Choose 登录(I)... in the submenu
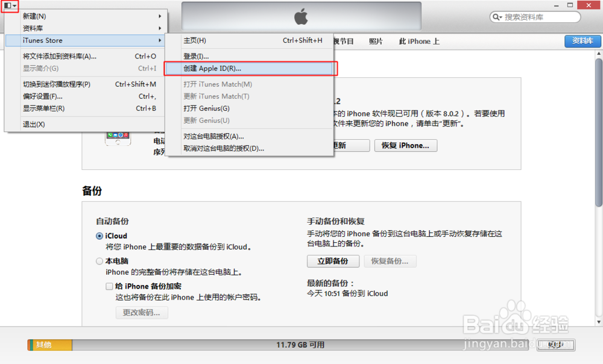This screenshot has width=603, height=364. click(250, 56)
